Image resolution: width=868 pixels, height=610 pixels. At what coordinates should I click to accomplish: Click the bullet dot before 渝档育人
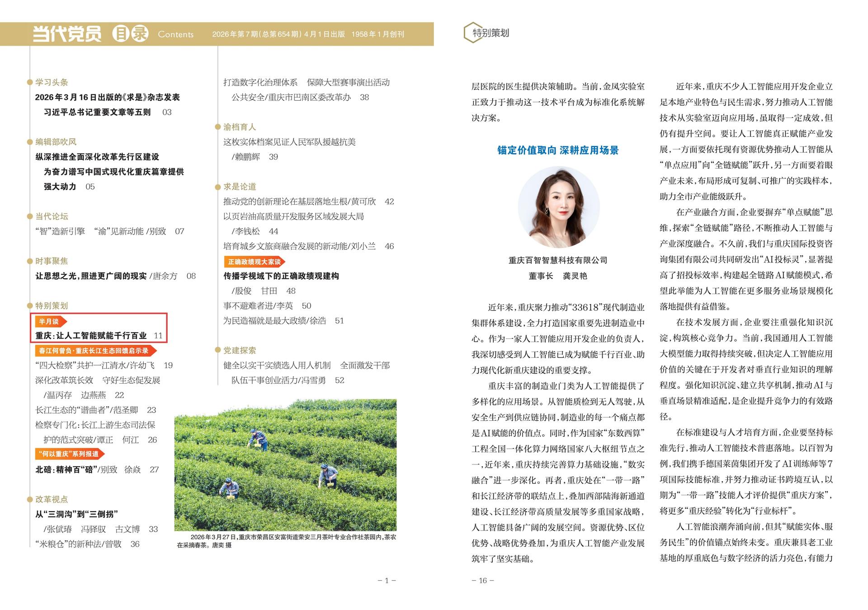pyautogui.click(x=217, y=127)
